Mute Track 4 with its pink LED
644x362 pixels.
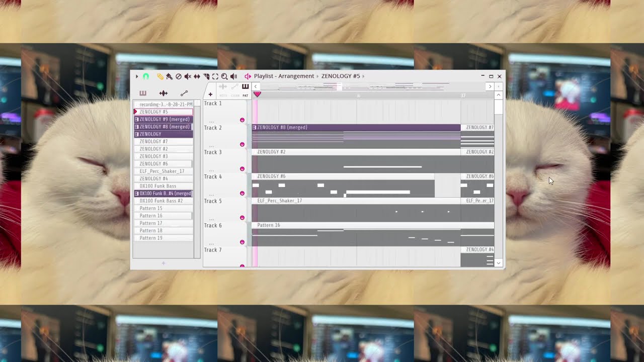coord(242,193)
